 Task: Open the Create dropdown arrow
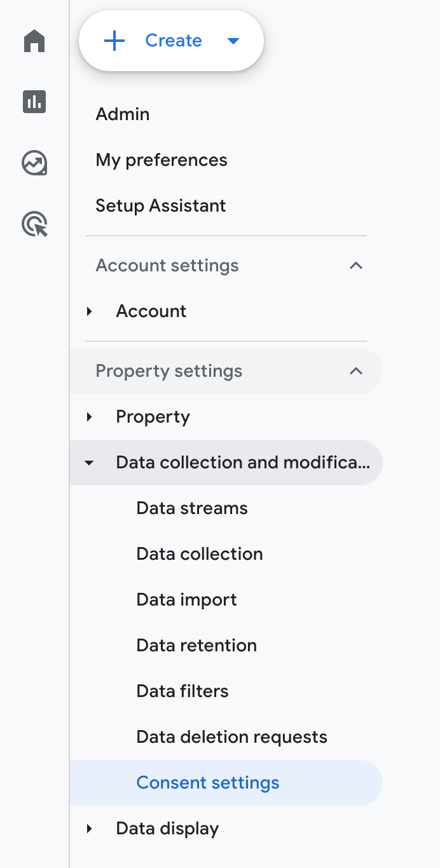[x=233, y=41]
